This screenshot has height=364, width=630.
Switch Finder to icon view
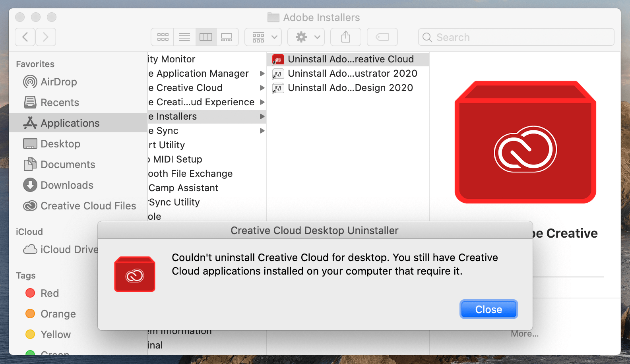click(x=163, y=37)
